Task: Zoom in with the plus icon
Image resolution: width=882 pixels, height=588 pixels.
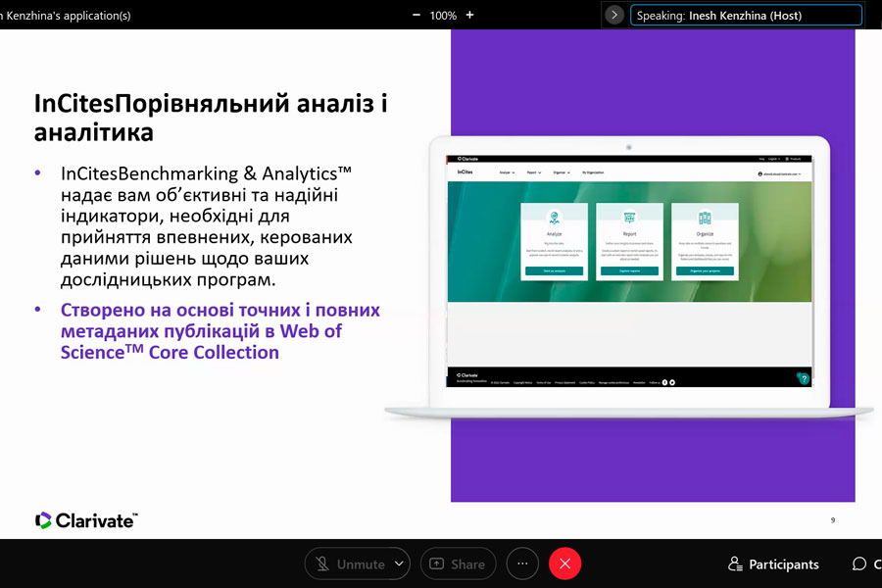Action: pos(470,15)
